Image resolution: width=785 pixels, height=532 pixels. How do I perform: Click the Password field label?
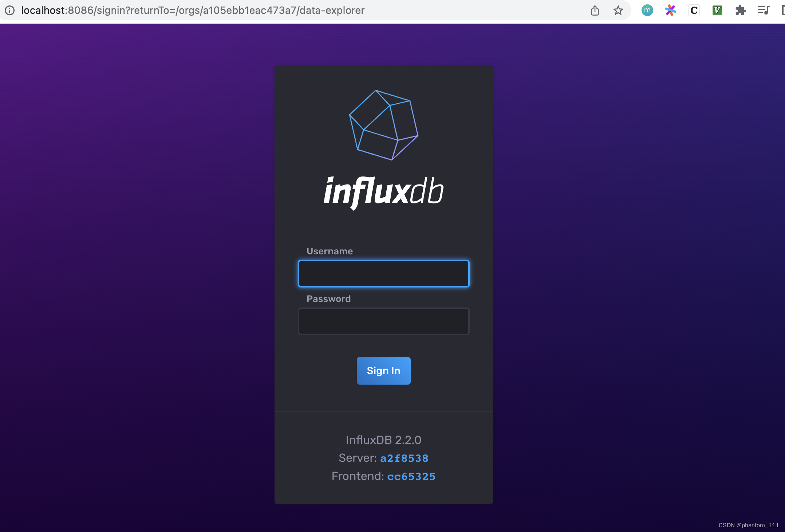[328, 298]
